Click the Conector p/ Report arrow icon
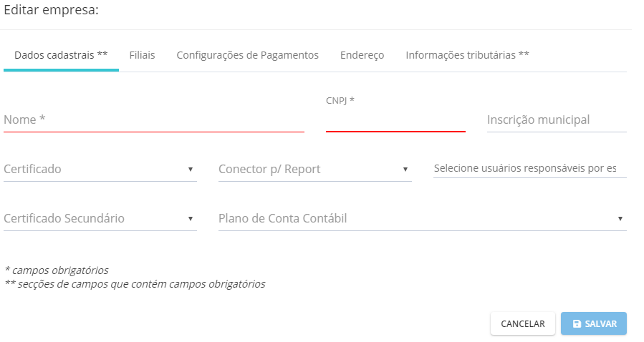Viewport: 644px width, 342px height. tap(405, 170)
